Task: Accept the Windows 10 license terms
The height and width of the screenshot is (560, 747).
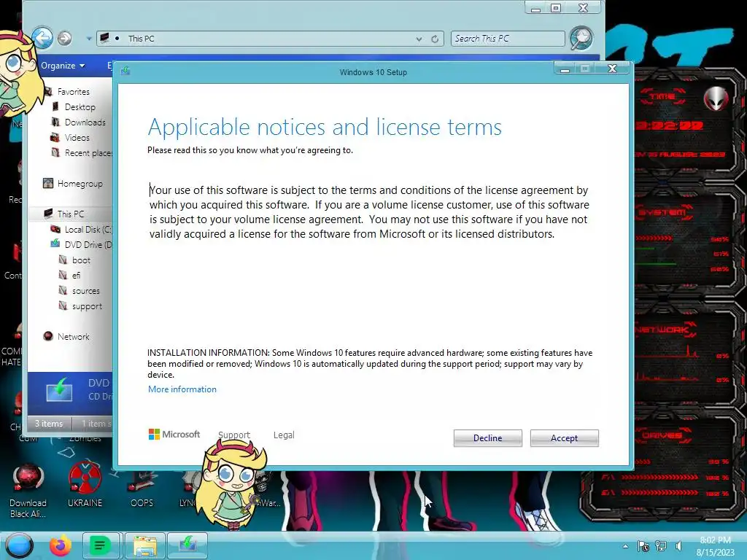Action: click(x=564, y=438)
